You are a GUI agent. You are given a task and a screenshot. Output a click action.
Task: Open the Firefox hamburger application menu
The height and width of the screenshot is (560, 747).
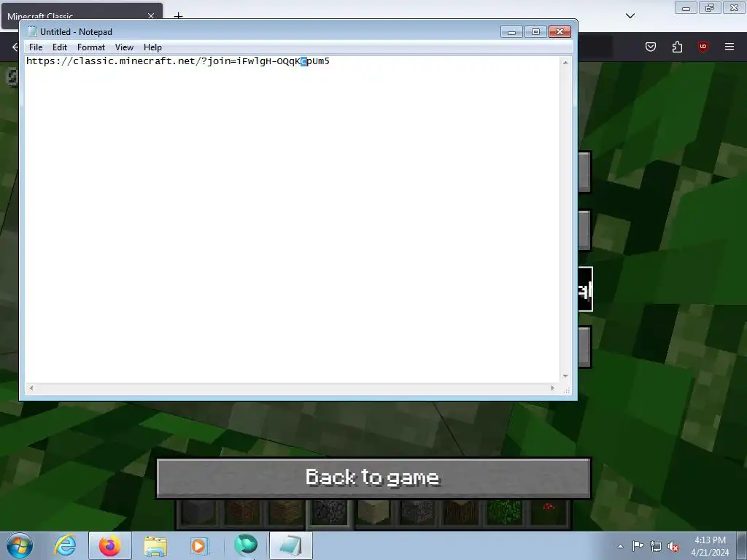tap(729, 47)
